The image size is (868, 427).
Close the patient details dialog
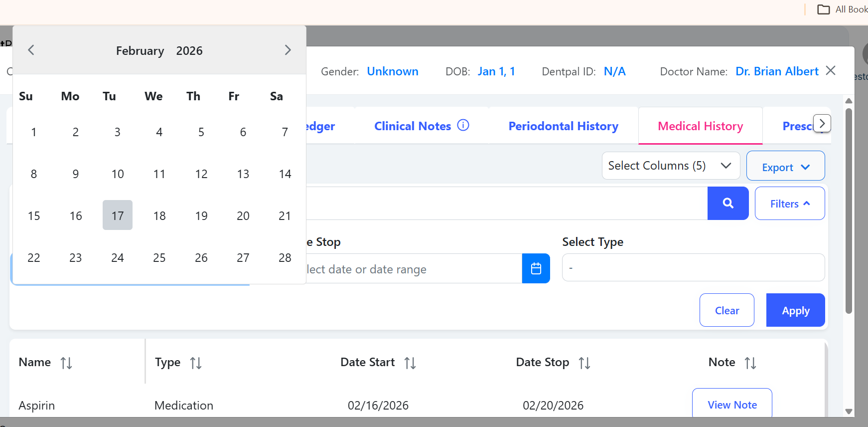coord(830,71)
